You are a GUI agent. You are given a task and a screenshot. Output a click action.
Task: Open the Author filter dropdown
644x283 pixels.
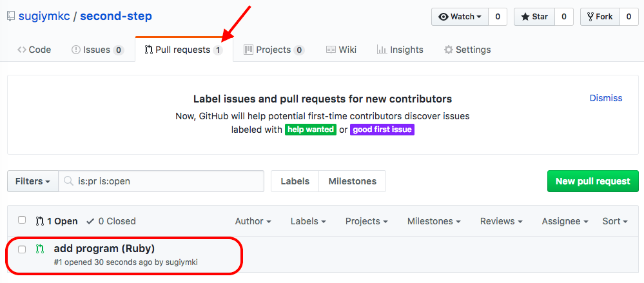pos(253,221)
